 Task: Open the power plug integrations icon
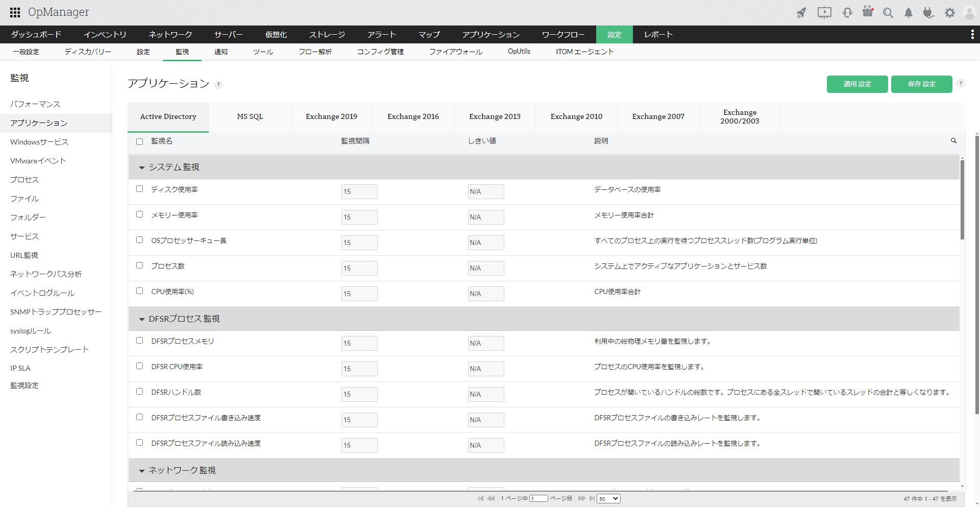click(x=928, y=13)
